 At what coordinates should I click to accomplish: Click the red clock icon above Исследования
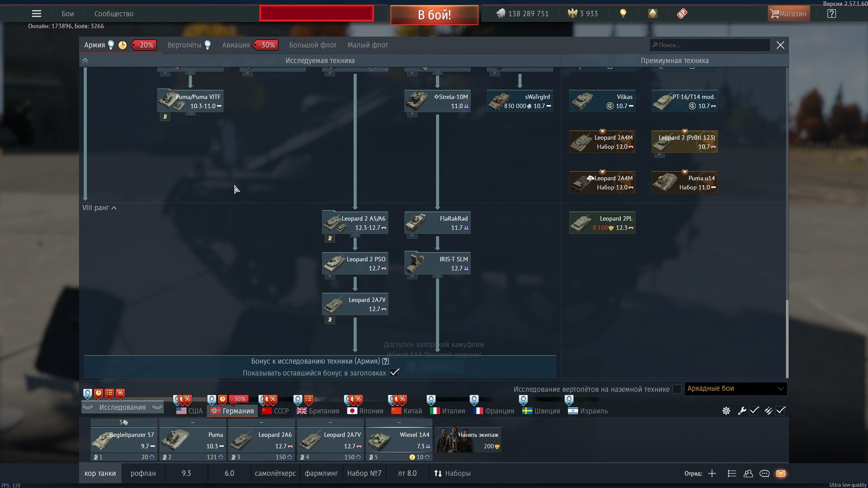coord(98,393)
